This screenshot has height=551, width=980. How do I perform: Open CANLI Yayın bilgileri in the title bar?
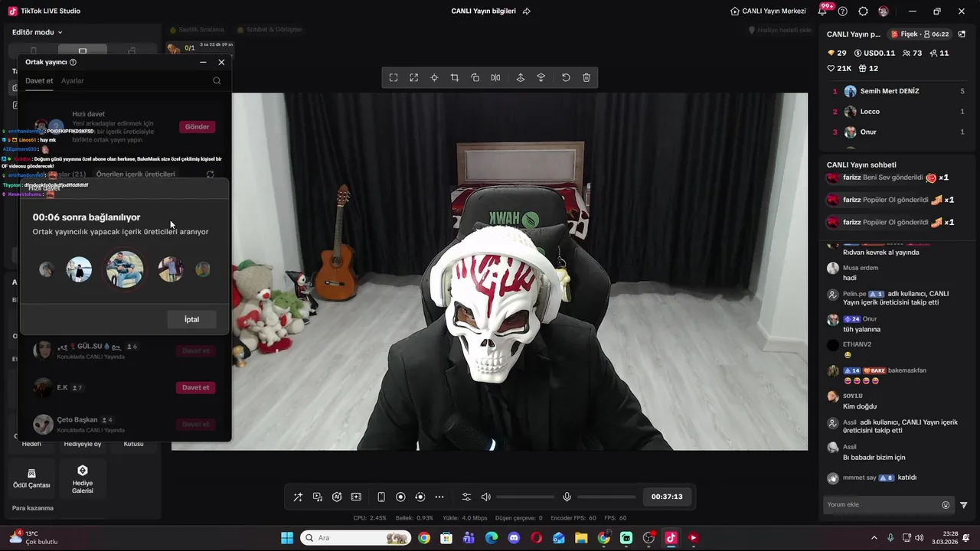point(484,11)
